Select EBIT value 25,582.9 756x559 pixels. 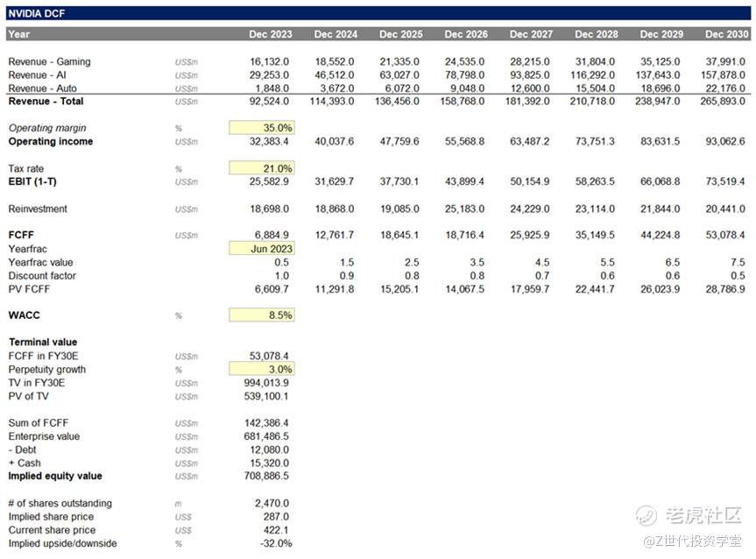[x=270, y=182]
